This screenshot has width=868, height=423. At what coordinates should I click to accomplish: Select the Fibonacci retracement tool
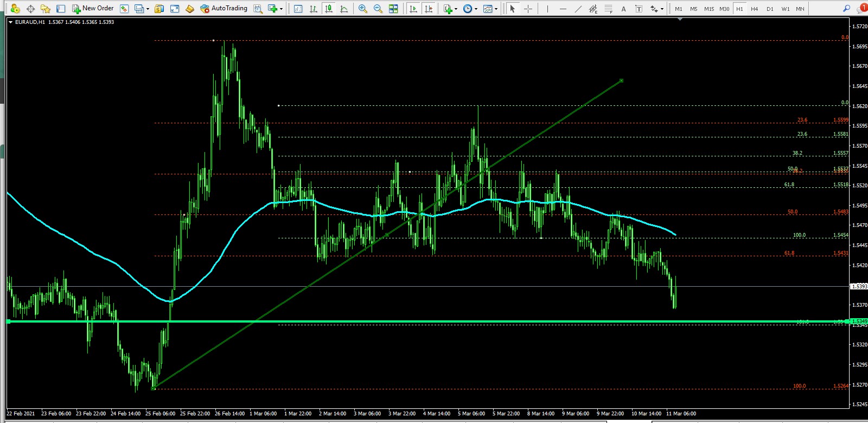point(608,9)
